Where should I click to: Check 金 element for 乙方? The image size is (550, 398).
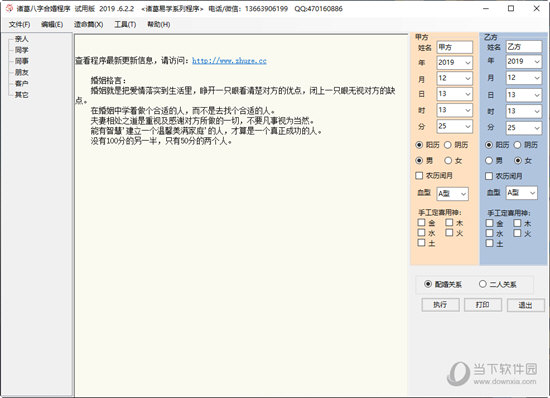click(489, 223)
